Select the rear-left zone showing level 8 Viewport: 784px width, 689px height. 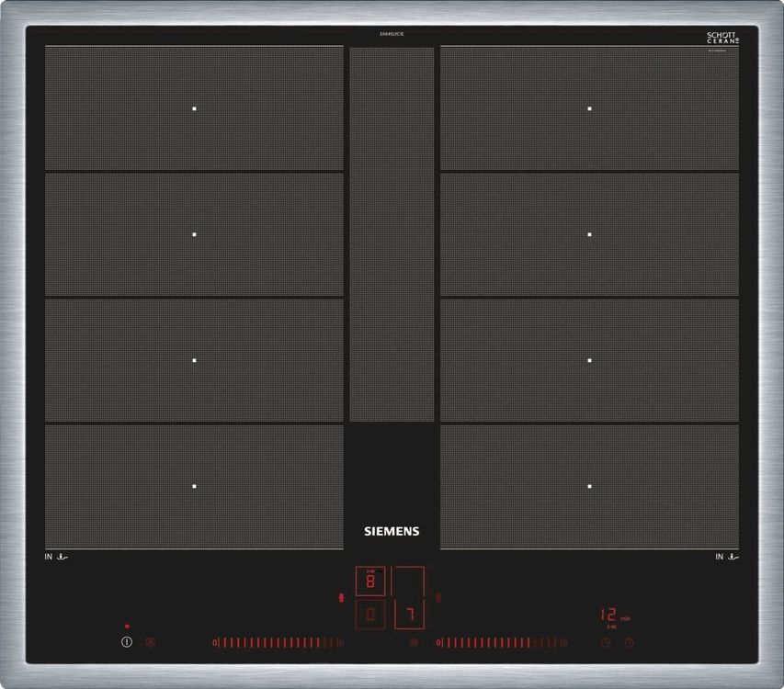(x=370, y=582)
